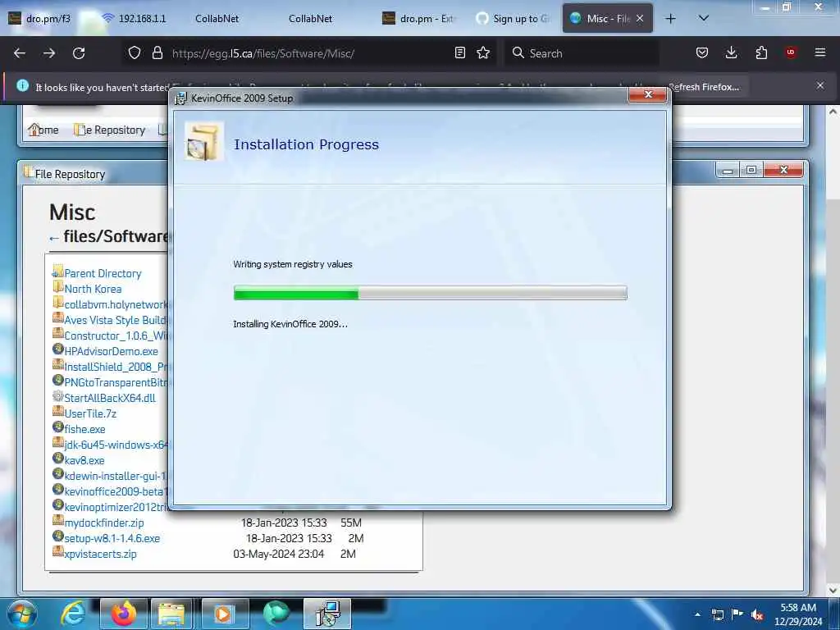Dismiss the Refresh Firefox notification bar
The height and width of the screenshot is (630, 840).
pyautogui.click(x=820, y=85)
